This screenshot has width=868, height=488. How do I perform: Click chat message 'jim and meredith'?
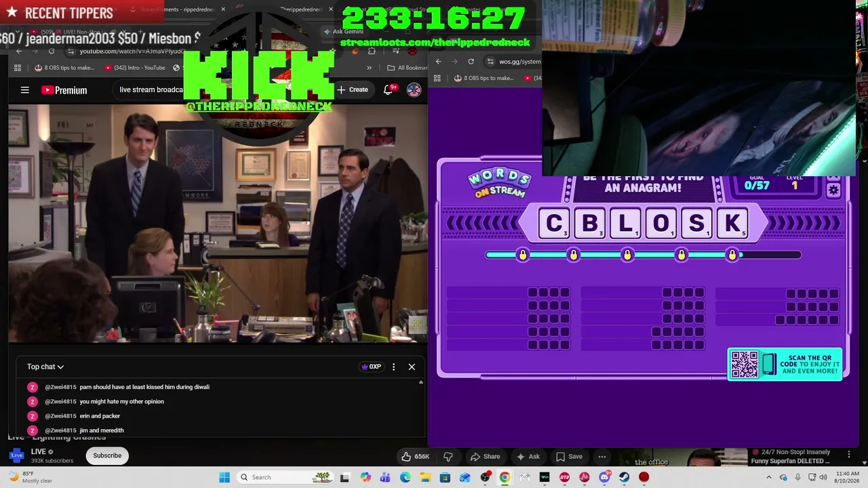click(102, 430)
